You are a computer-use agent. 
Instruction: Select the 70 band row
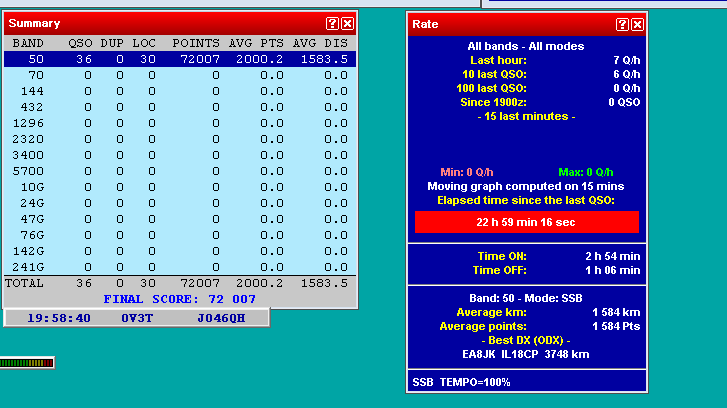180,75
